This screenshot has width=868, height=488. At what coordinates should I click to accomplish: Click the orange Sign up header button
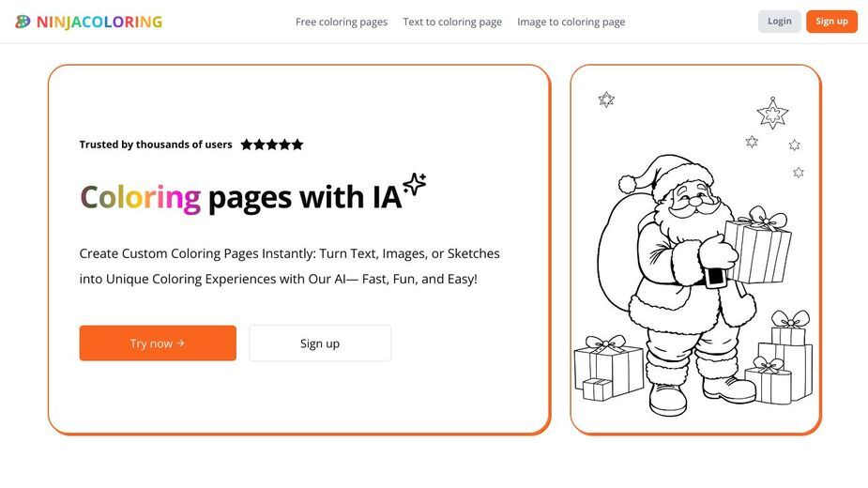(831, 21)
